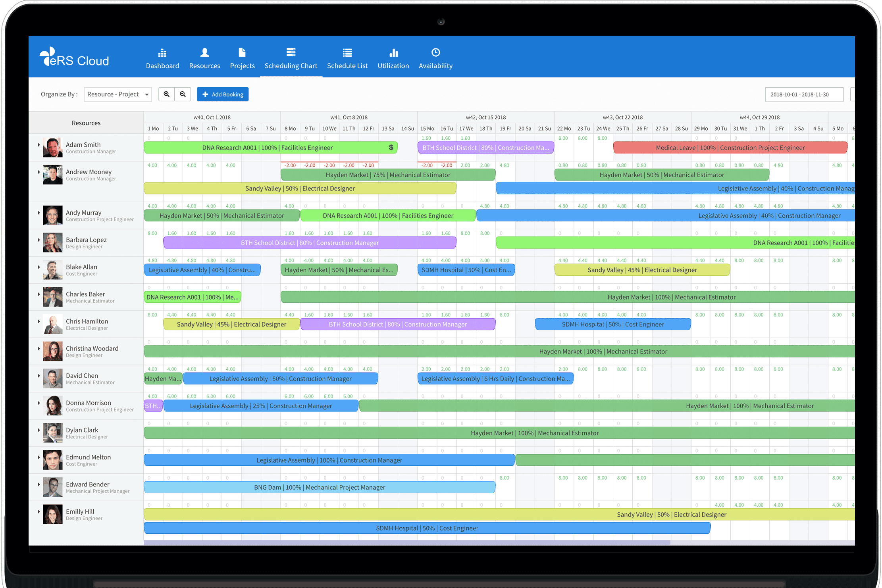Expand Donna Morrison's row
This screenshot has height=588, width=882.
[x=39, y=403]
